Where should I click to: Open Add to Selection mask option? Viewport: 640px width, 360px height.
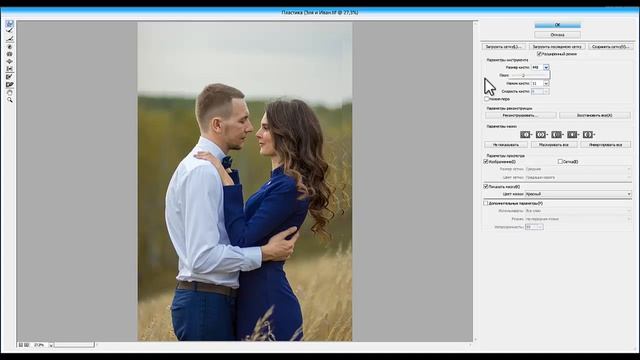541,134
